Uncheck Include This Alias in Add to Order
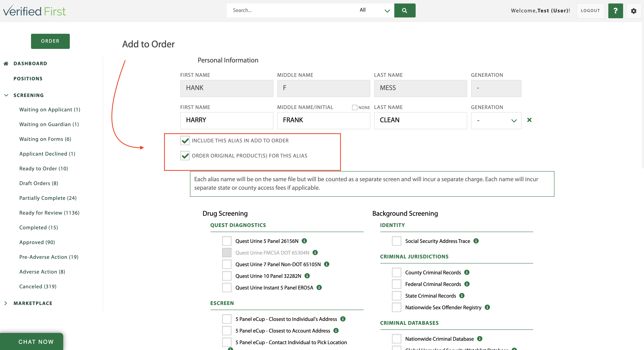The width and height of the screenshot is (644, 350). [x=185, y=141]
